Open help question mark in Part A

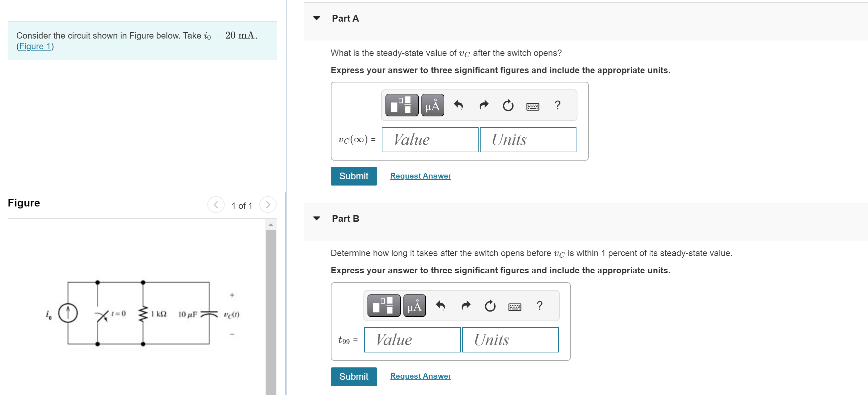tap(557, 105)
